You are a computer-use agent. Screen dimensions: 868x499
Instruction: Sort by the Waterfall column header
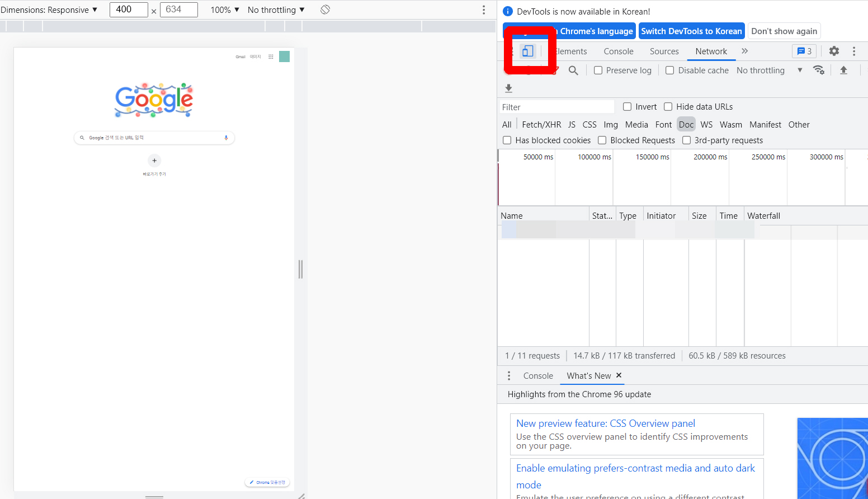click(x=806, y=216)
